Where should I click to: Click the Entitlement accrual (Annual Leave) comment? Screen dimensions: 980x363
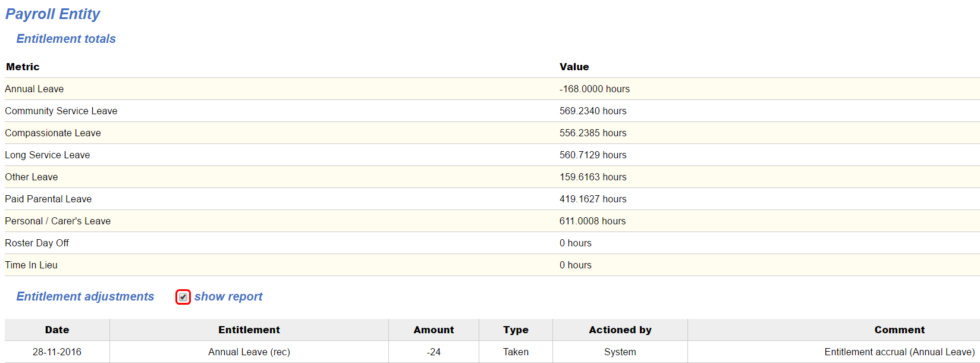pyautogui.click(x=900, y=352)
